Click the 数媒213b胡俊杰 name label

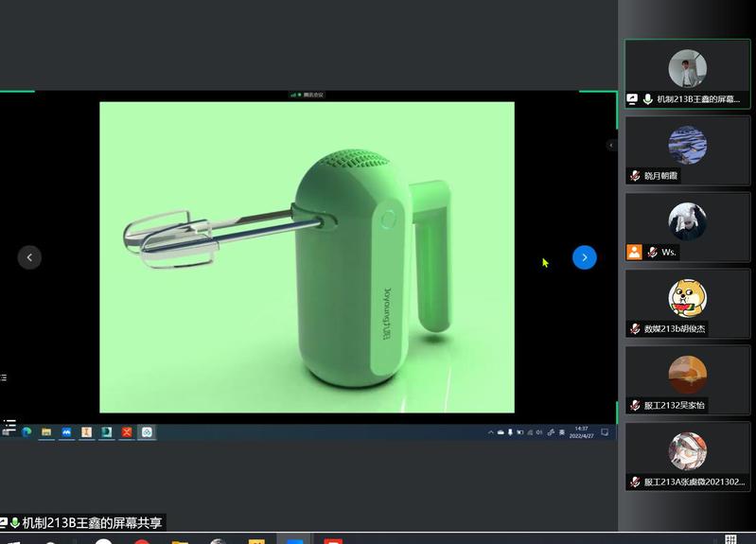(675, 329)
